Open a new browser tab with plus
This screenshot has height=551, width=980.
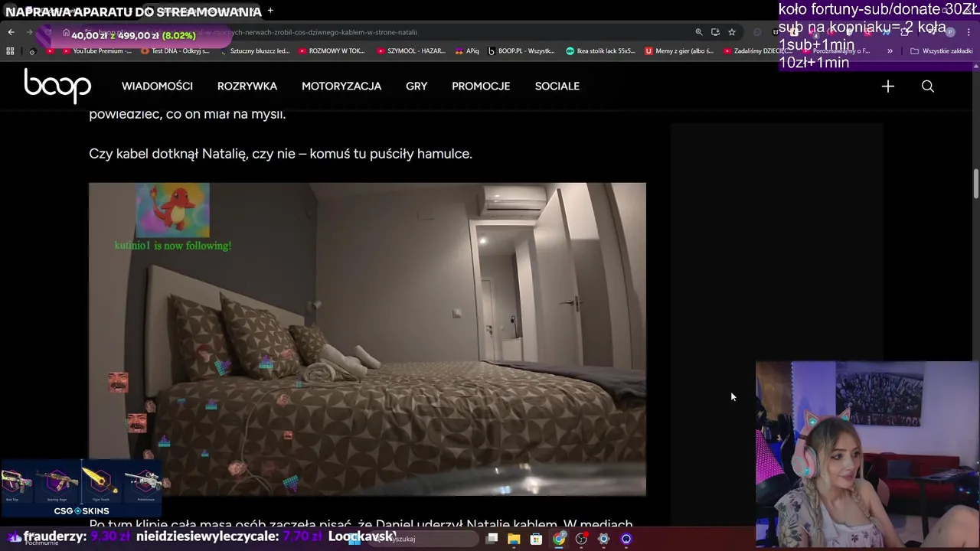(270, 11)
